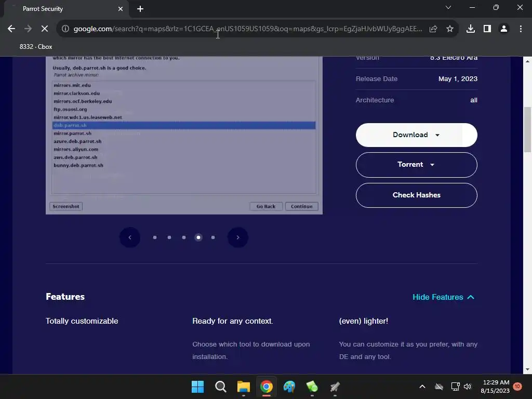Click the scrollbar up arrow

tap(527, 61)
